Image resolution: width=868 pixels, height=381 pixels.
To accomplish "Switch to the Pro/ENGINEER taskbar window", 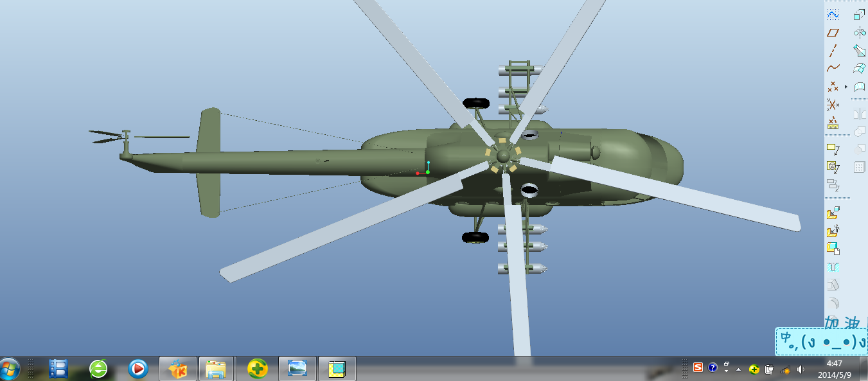I will tap(337, 368).
